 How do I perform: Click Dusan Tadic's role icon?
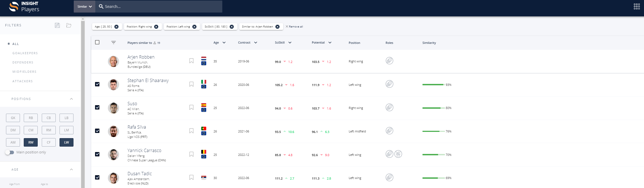pyautogui.click(x=389, y=177)
